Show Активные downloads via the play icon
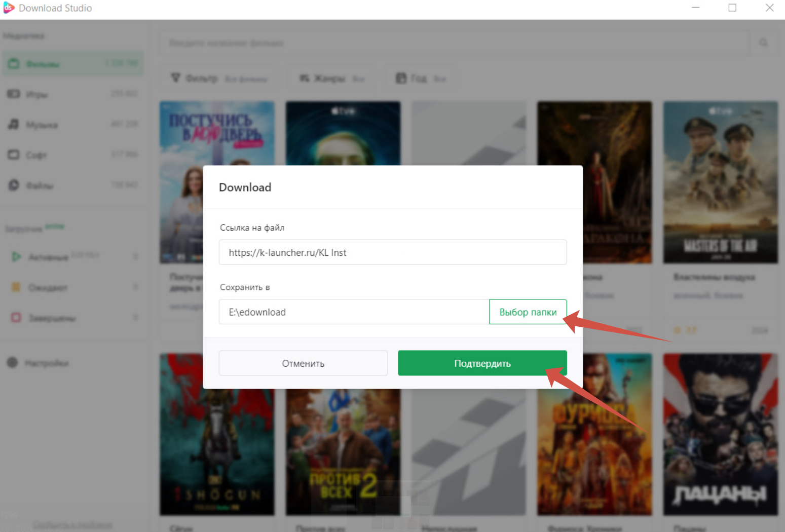The image size is (785, 532). coord(16,257)
